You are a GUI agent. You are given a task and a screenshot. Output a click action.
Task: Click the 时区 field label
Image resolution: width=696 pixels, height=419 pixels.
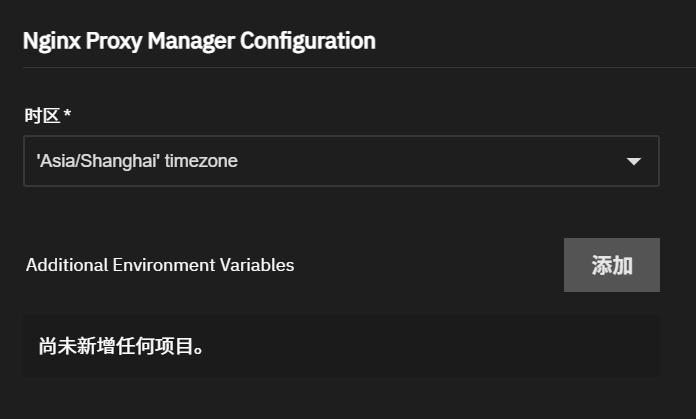pos(42,116)
